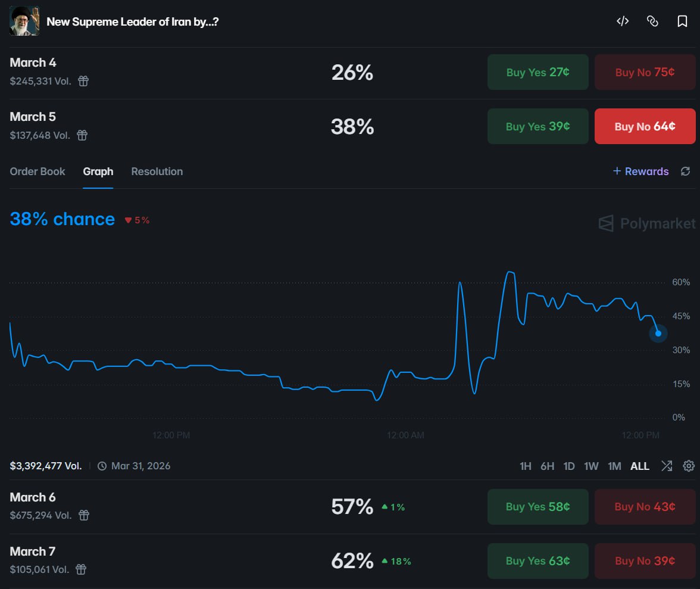The width and height of the screenshot is (700, 589).
Task: Open the chart settings gear
Action: click(x=689, y=466)
